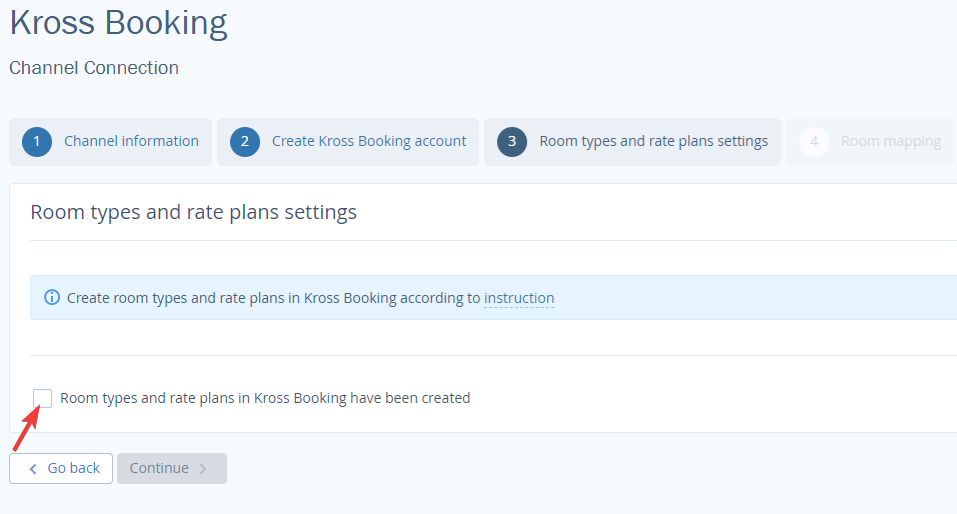Open the Create Kross Booking account tab
Image resolution: width=957 pixels, height=514 pixels.
pos(348,142)
